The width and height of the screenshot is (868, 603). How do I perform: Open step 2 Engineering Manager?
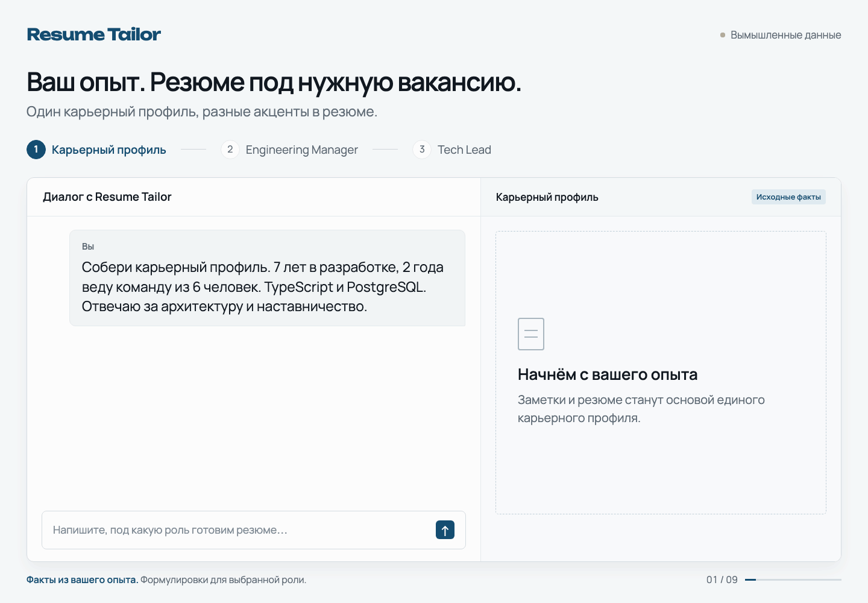click(x=289, y=150)
